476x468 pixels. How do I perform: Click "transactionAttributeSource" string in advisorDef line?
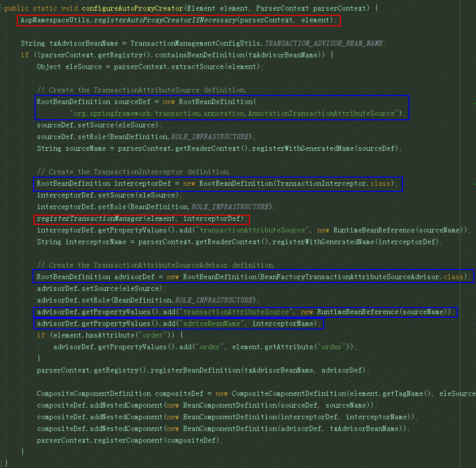point(236,312)
